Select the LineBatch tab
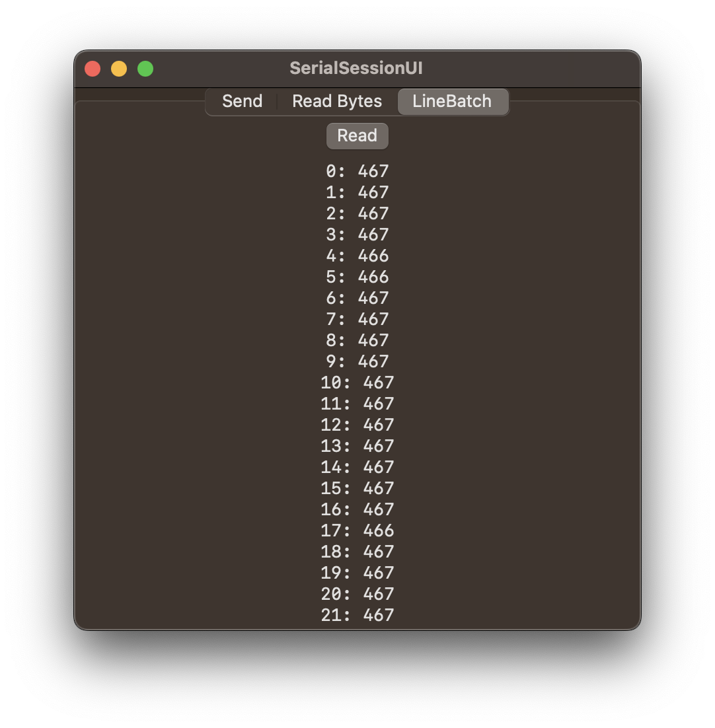 click(x=452, y=101)
